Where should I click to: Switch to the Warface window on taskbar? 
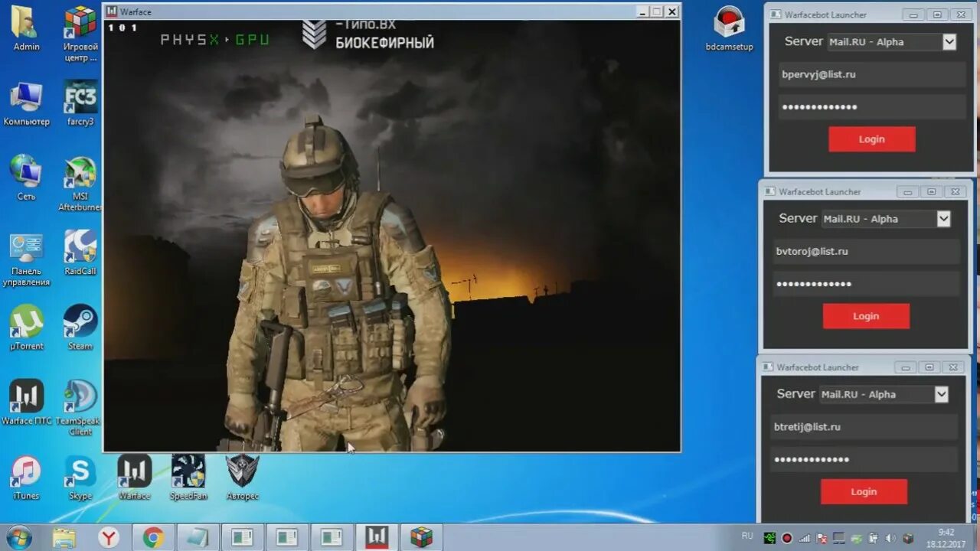coord(377,538)
